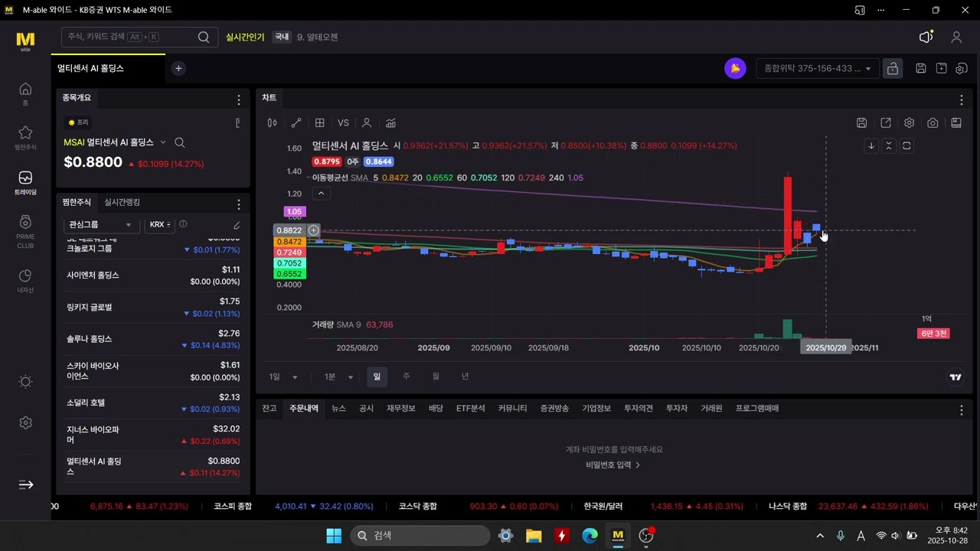This screenshot has height=551, width=980.
Task: Pop out the chart into a new window
Action: point(886,122)
